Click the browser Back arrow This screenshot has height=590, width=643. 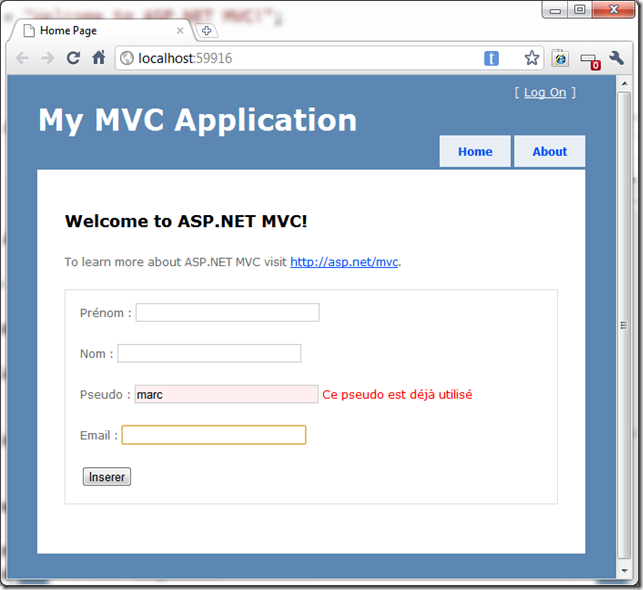click(23, 58)
